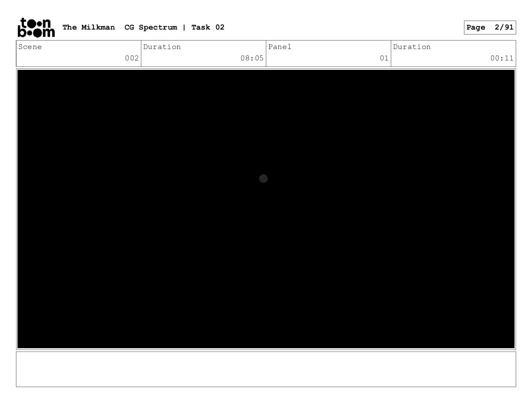Click scene duration value '08:05'

click(x=252, y=58)
